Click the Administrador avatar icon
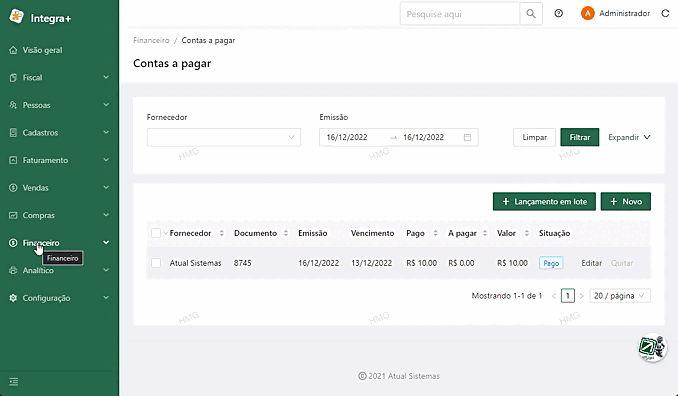This screenshot has height=396, width=678. [x=588, y=13]
